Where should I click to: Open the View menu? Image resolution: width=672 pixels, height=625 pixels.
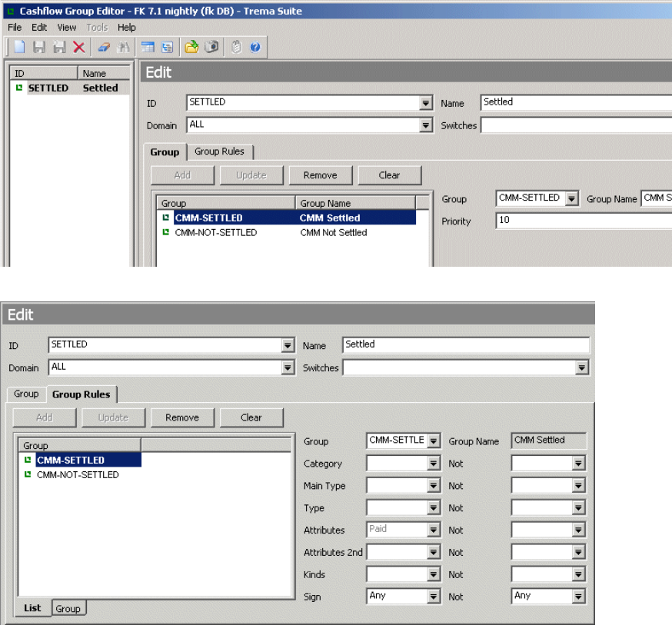(x=67, y=28)
